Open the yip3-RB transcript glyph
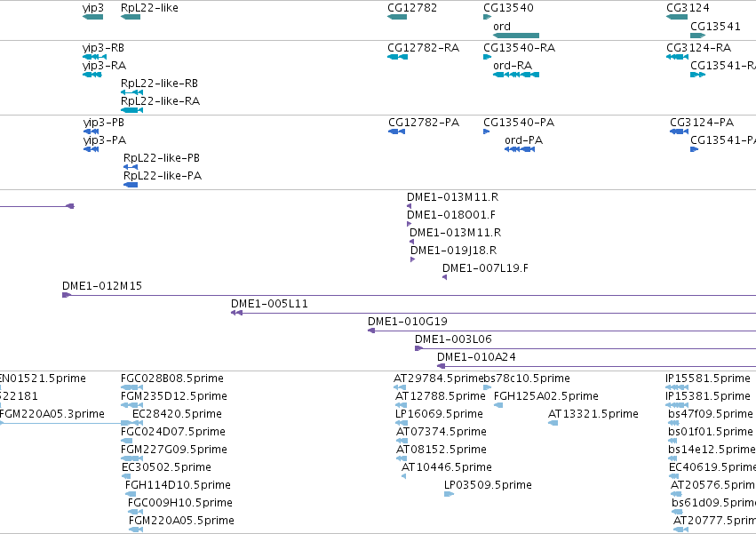756x534 pixels. pyautogui.click(x=94, y=57)
